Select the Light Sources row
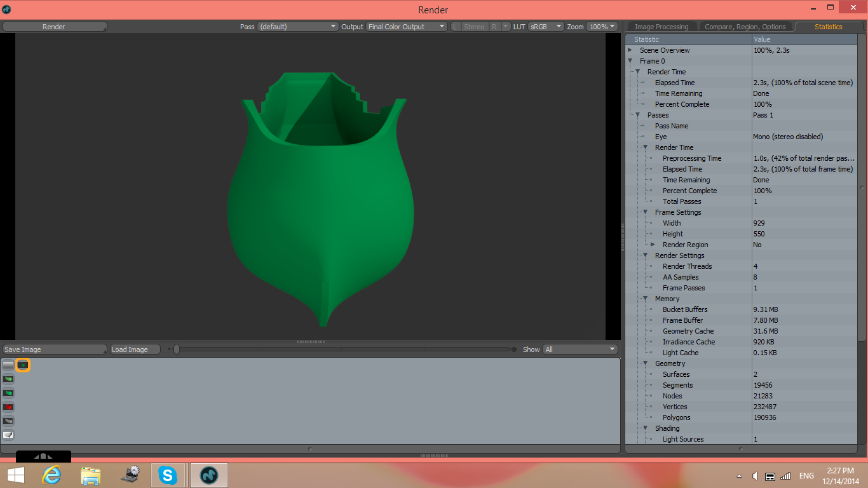The height and width of the screenshot is (488, 868). click(x=741, y=439)
